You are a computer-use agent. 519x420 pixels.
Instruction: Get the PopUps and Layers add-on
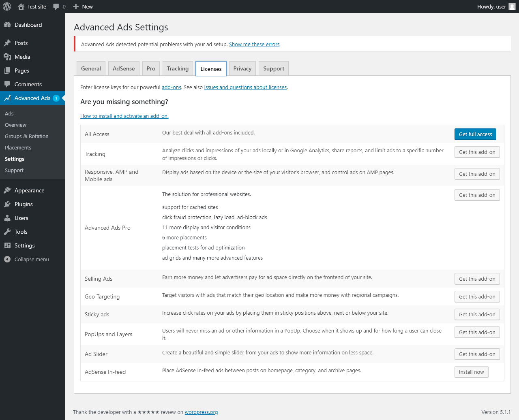477,332
